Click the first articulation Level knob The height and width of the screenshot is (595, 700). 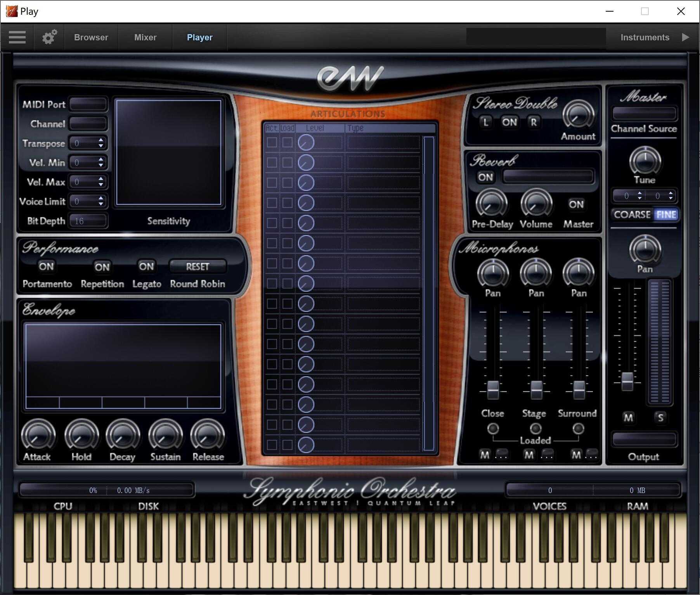[x=306, y=143]
